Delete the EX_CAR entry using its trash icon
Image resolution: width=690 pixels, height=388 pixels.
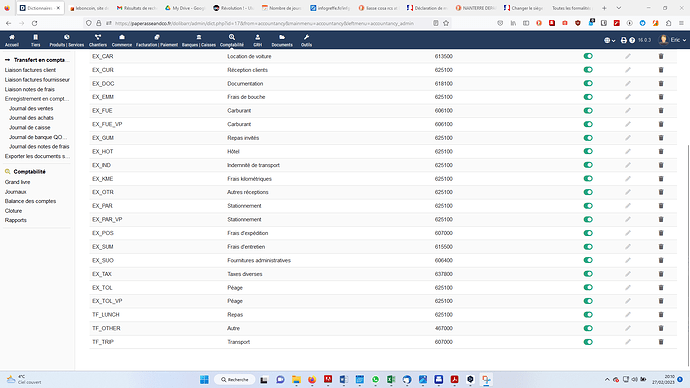point(661,56)
